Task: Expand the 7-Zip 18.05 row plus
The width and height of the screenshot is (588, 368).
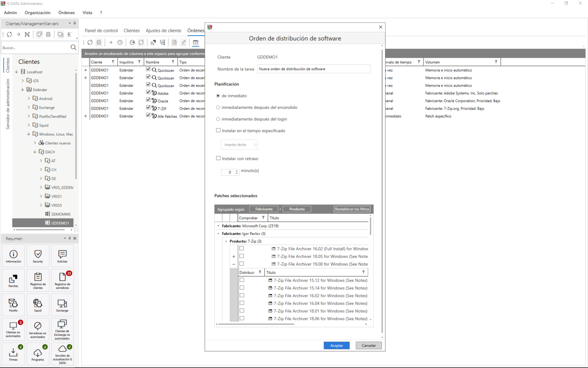Action: [x=234, y=256]
